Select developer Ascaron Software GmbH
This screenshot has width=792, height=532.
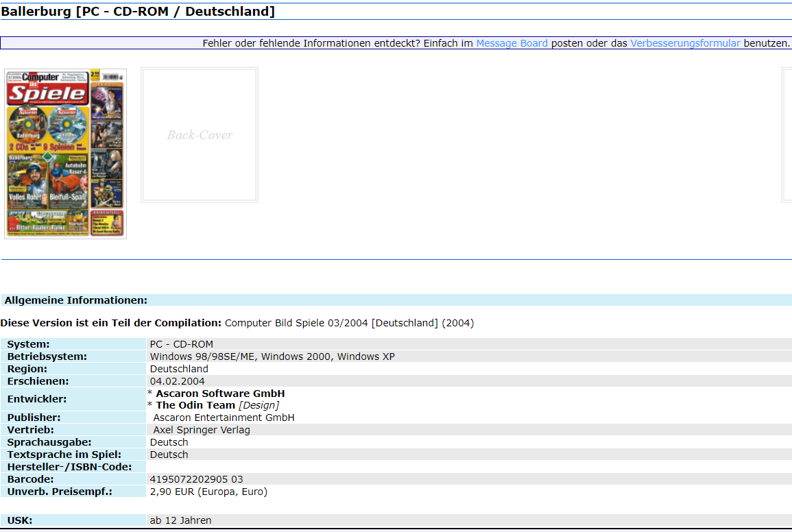click(219, 393)
